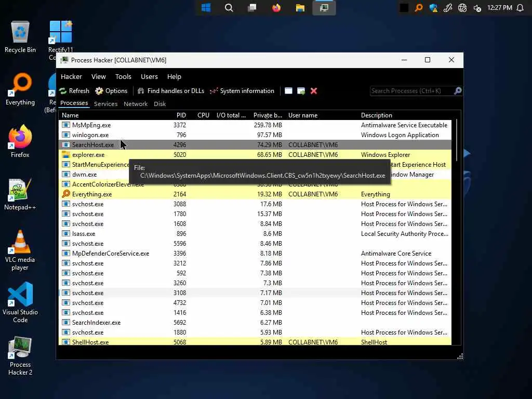
Task: Select MpDefenderCoreService.exe row
Action: pos(255,254)
